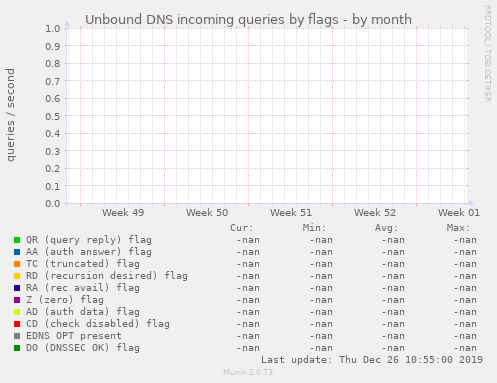The image size is (497, 383).
Task: Click the EDNS OPT present gray swatch
Action: pyautogui.click(x=17, y=336)
